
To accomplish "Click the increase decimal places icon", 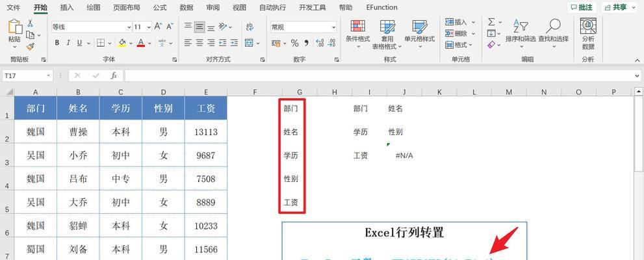I will pyautogui.click(x=320, y=43).
